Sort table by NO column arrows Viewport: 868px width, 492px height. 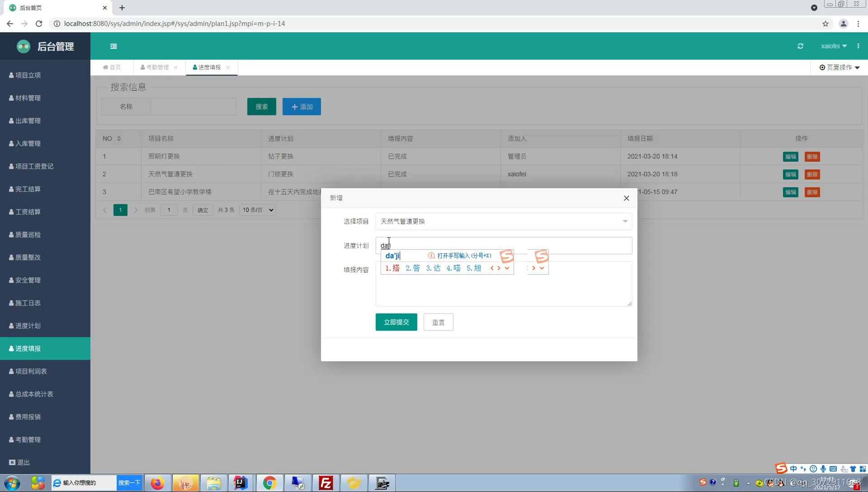pos(119,138)
